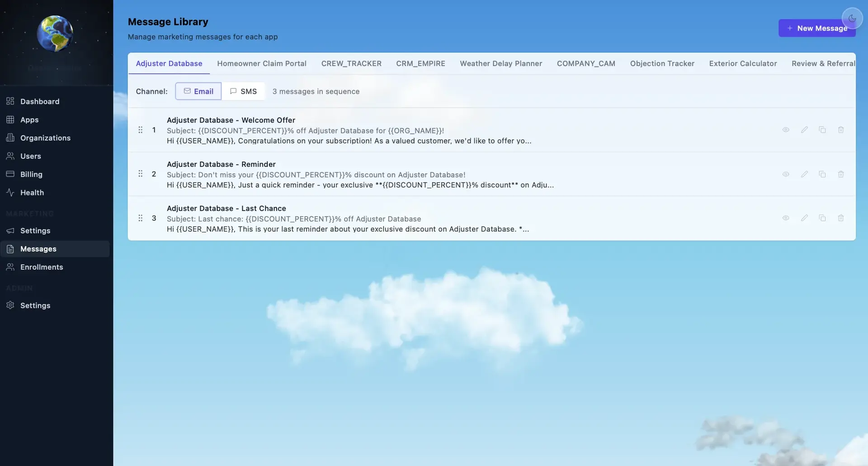This screenshot has width=868, height=466.
Task: Switch to the CREW_TRACKER tab
Action: tap(351, 63)
